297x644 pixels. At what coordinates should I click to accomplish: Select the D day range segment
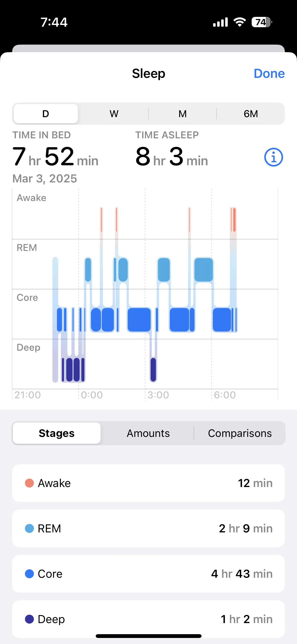pos(46,114)
